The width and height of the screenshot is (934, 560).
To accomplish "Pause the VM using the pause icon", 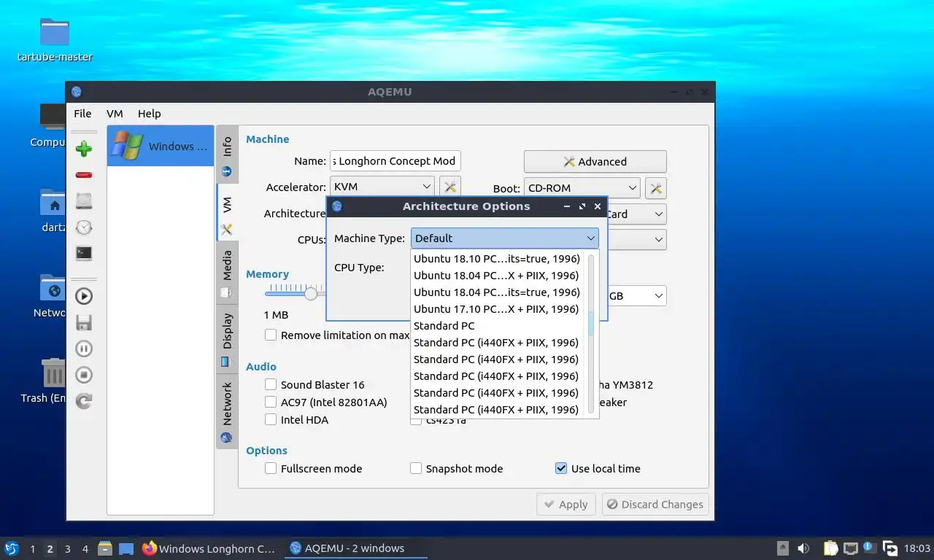I will point(84,349).
